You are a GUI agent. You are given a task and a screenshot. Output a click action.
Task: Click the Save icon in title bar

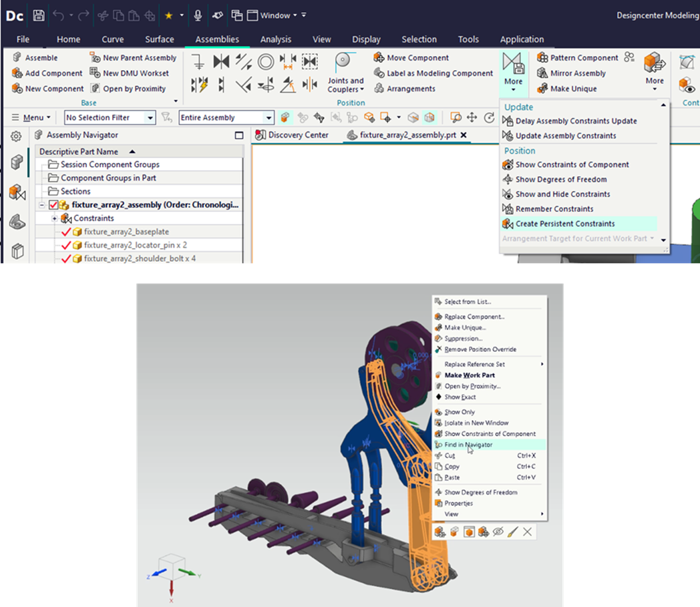click(x=39, y=15)
